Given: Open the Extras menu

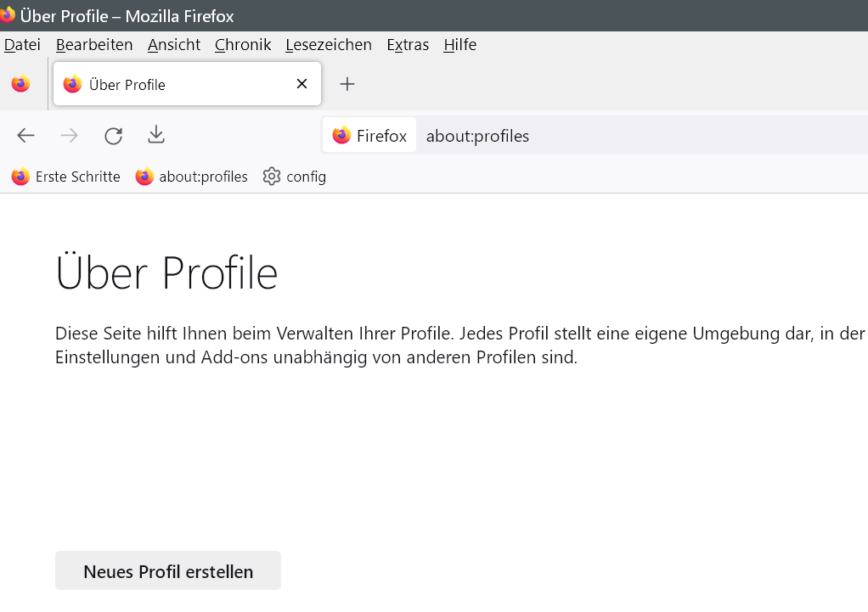Looking at the screenshot, I should coord(408,45).
